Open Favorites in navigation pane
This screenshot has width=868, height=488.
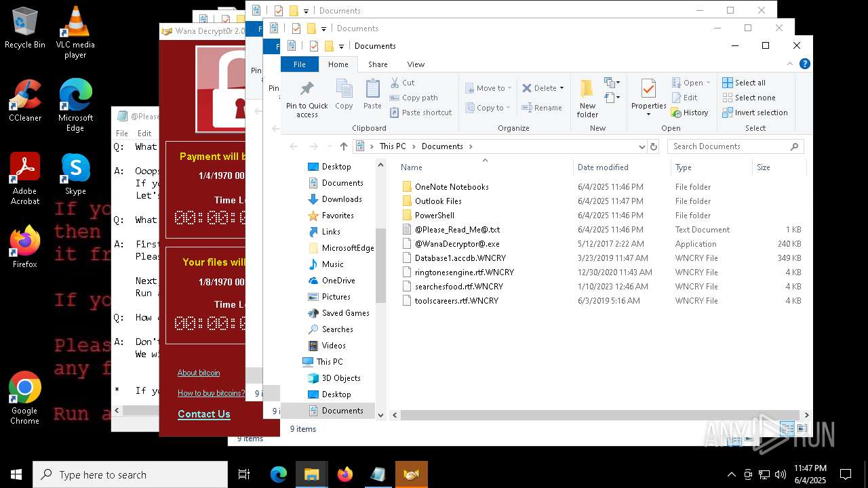pyautogui.click(x=338, y=216)
